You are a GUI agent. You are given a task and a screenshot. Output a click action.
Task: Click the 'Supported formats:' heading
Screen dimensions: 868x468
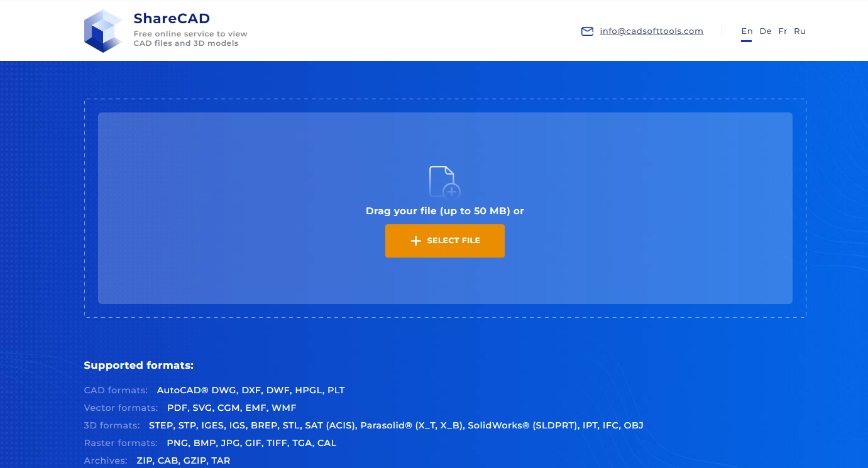(139, 366)
